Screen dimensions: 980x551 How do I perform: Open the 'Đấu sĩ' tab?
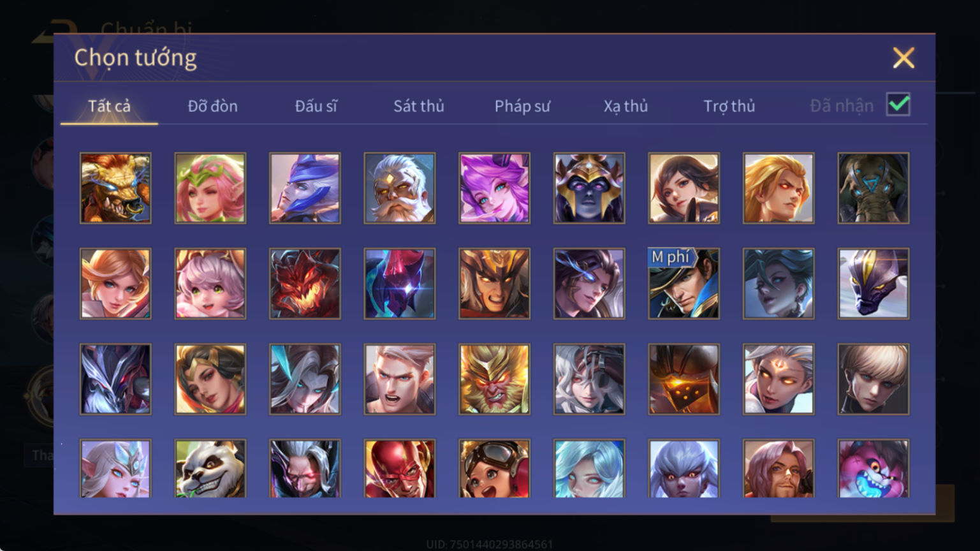[316, 106]
